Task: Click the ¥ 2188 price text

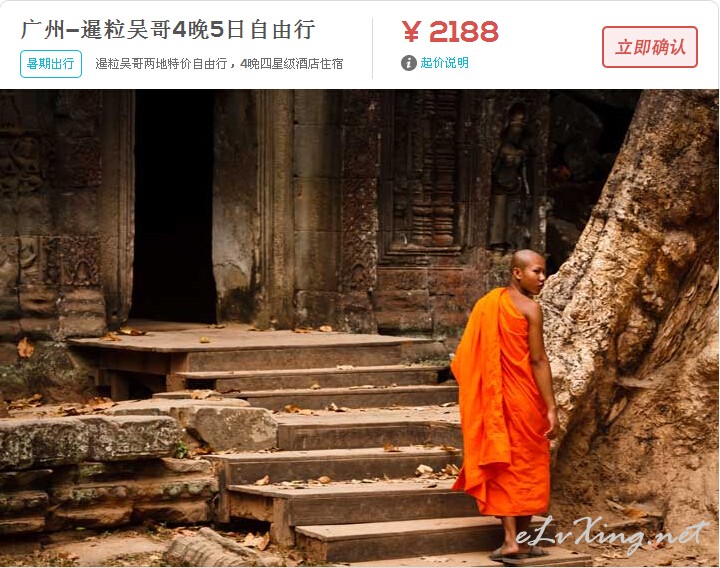Action: tap(450, 32)
